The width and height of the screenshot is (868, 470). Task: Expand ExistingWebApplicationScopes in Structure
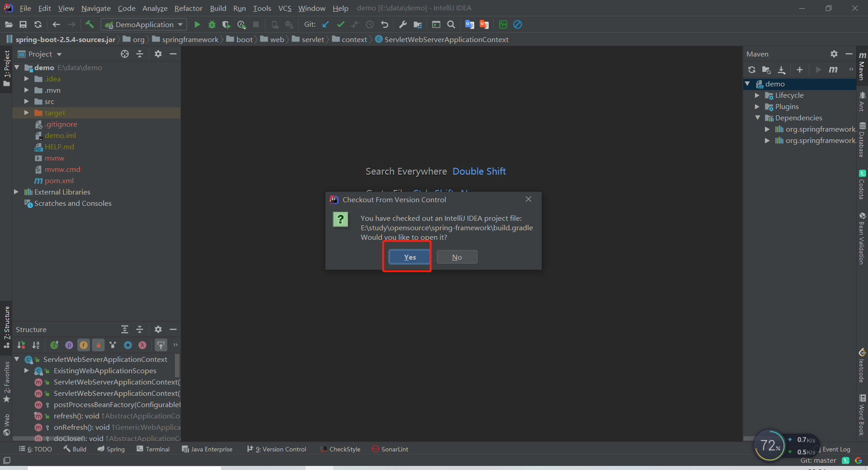(26, 370)
